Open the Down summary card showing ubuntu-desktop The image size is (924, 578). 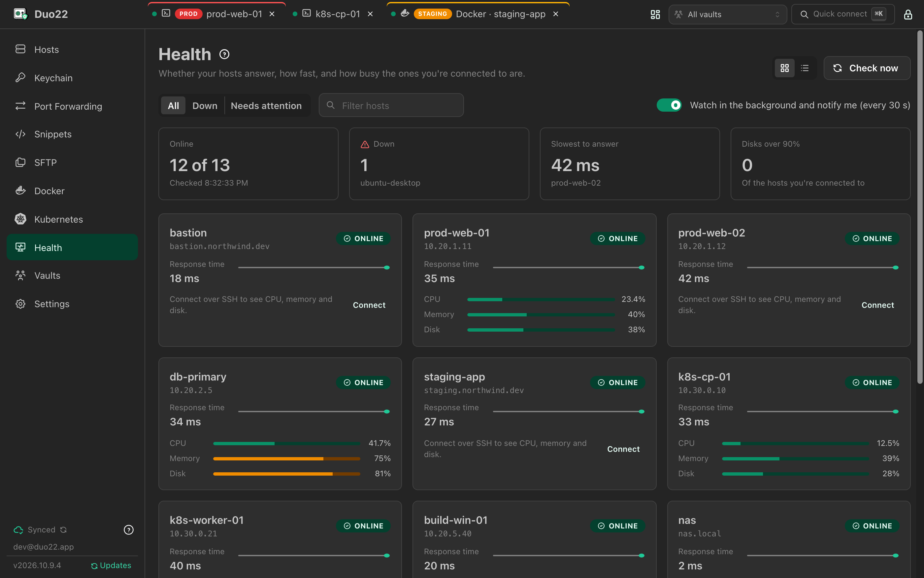439,163
